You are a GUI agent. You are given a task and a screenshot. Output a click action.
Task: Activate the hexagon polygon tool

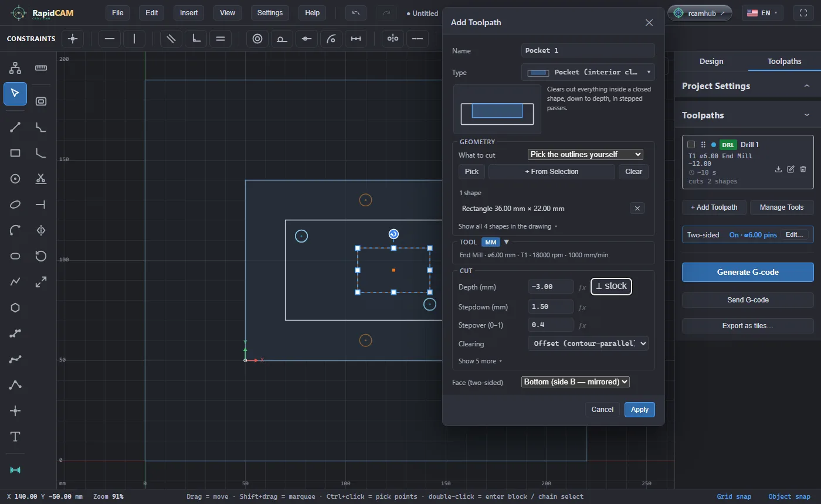pyautogui.click(x=15, y=308)
